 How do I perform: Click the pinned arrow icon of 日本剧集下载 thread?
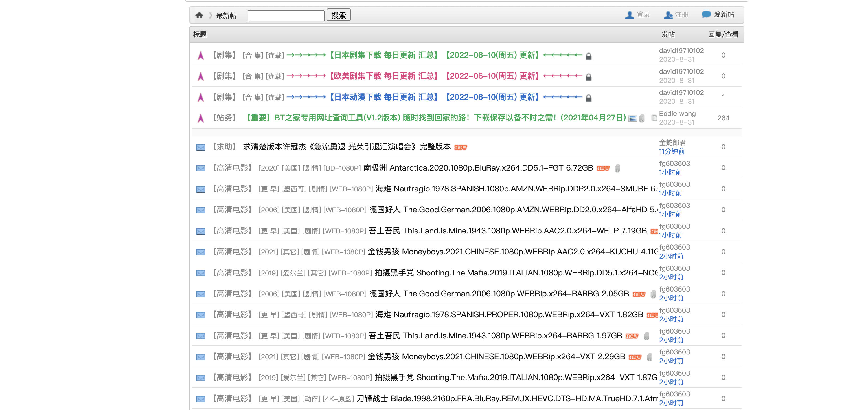point(201,56)
